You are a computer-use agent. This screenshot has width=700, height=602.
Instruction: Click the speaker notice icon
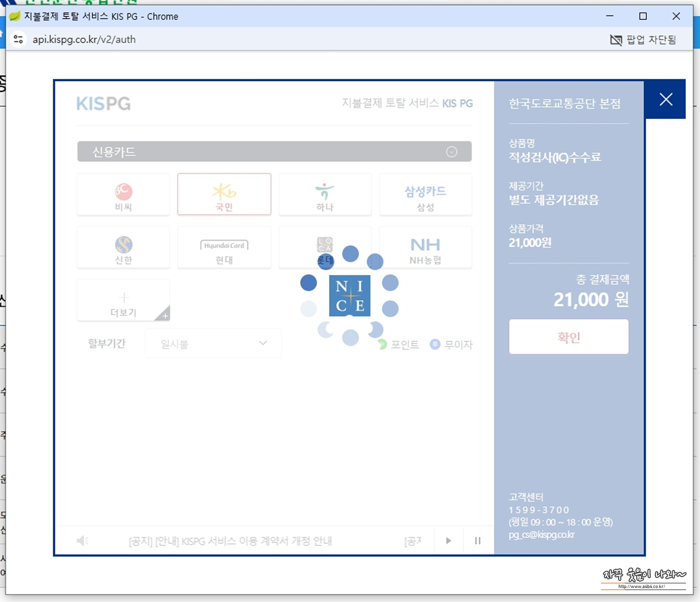pos(83,541)
